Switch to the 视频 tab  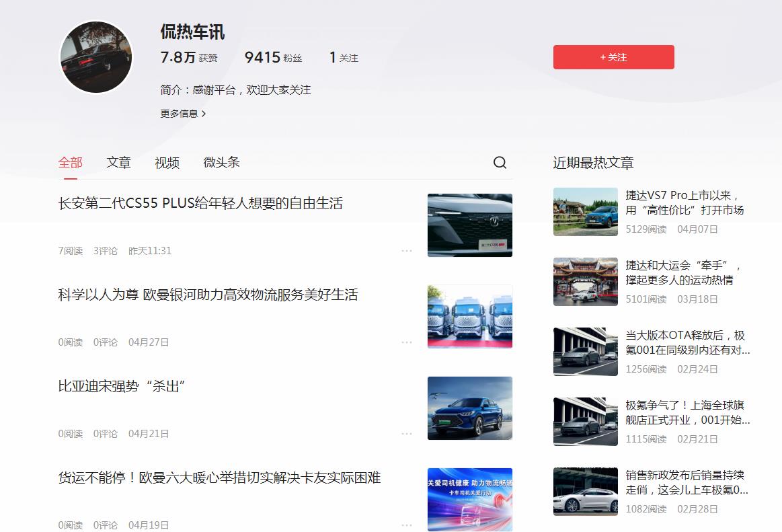pos(167,163)
